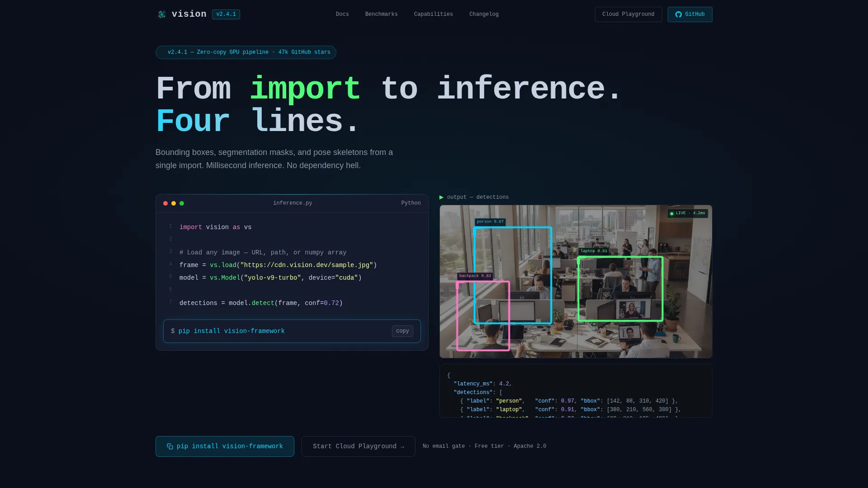Click the JSON row labeled person
This screenshot has width=868, height=488.
pos(569,401)
